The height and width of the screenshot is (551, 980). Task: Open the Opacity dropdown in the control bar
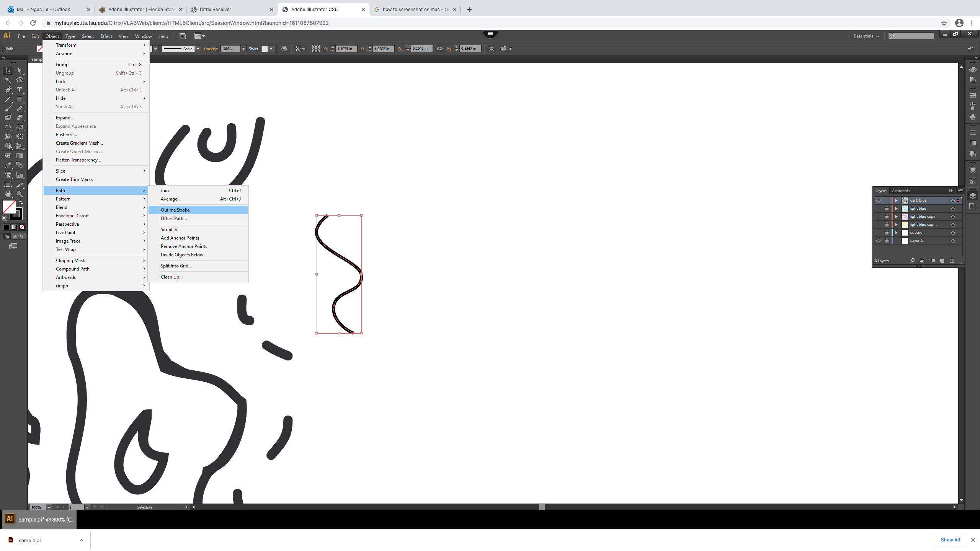[x=243, y=49]
